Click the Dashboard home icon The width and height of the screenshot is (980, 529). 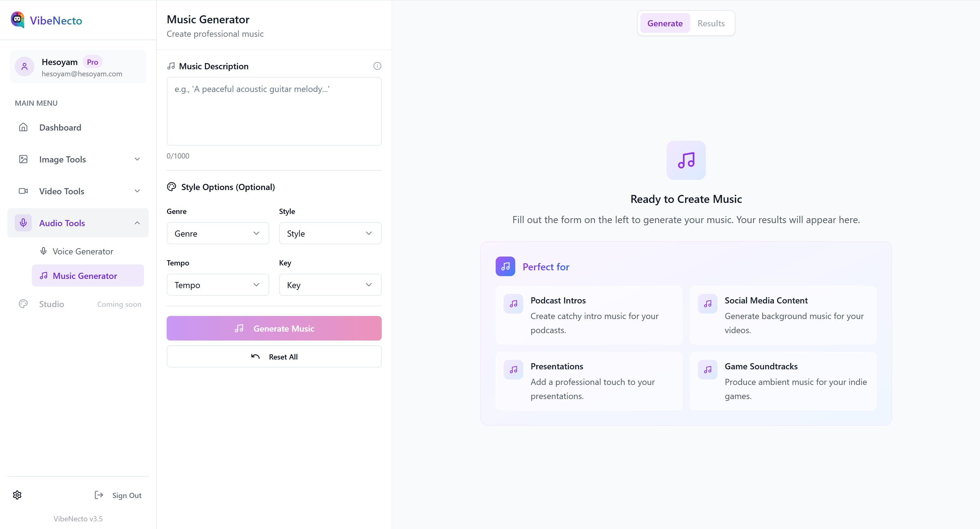click(23, 127)
